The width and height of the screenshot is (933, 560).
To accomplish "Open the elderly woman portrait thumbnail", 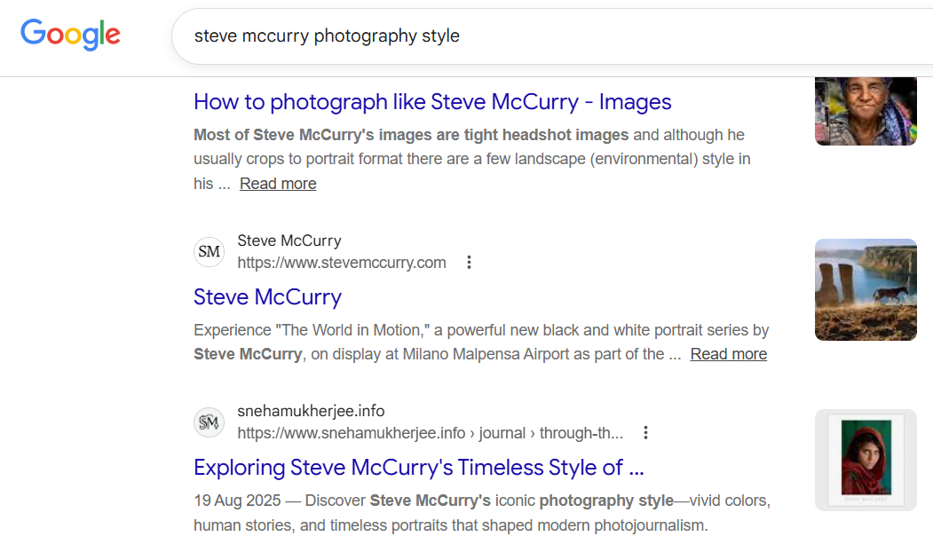I will tap(865, 111).
